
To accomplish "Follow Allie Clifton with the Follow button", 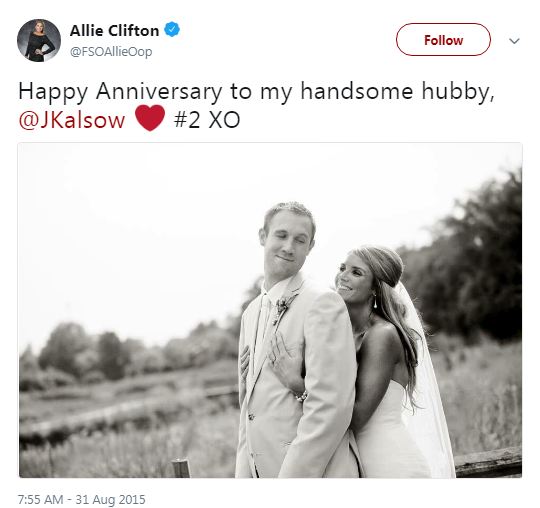I will pyautogui.click(x=443, y=40).
